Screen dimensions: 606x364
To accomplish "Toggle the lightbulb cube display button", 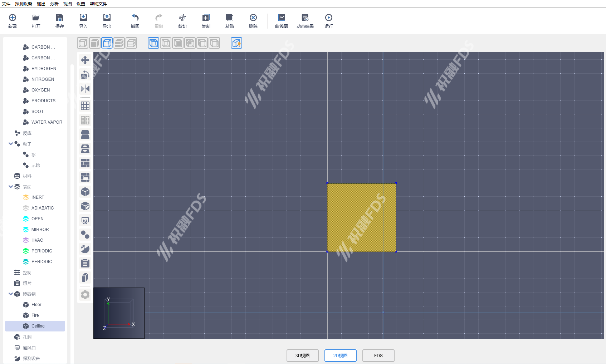I will (x=236, y=43).
